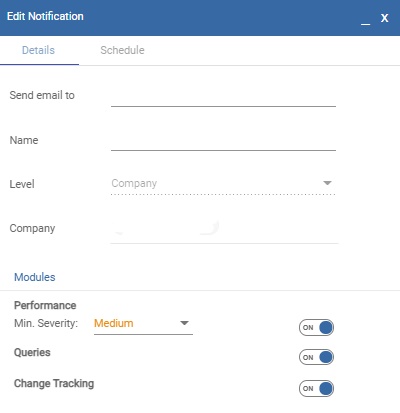Image resolution: width=400 pixels, height=413 pixels.
Task: Turn off the Performance module toggle
Action: coord(316,327)
